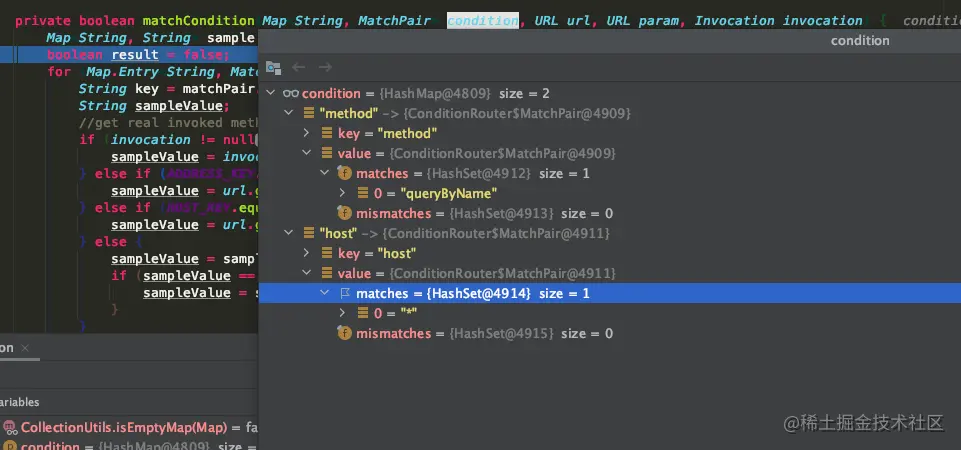Select the mismatches HashSet@4913 row
The image size is (961, 450).
[610, 213]
